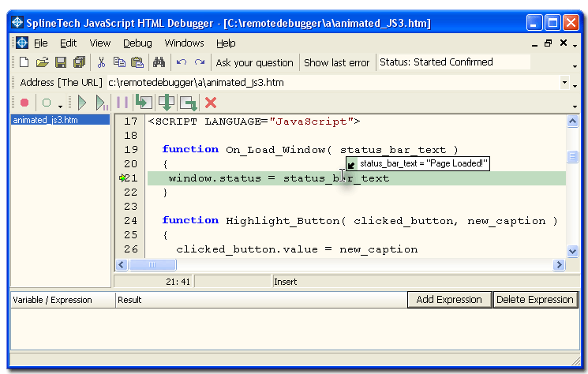The image size is (588, 374).
Task: Click clicked_button.value on line 26
Action: 247,249
